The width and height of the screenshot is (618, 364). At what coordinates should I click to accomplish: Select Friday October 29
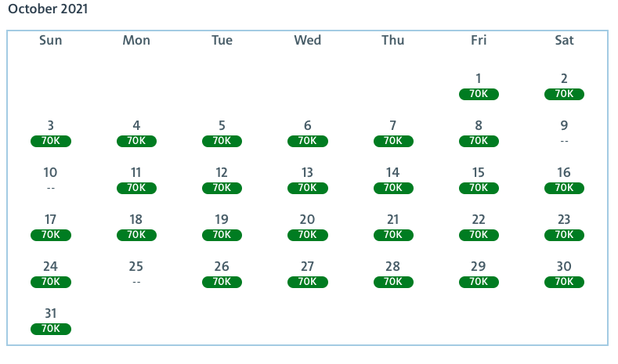coord(479,274)
